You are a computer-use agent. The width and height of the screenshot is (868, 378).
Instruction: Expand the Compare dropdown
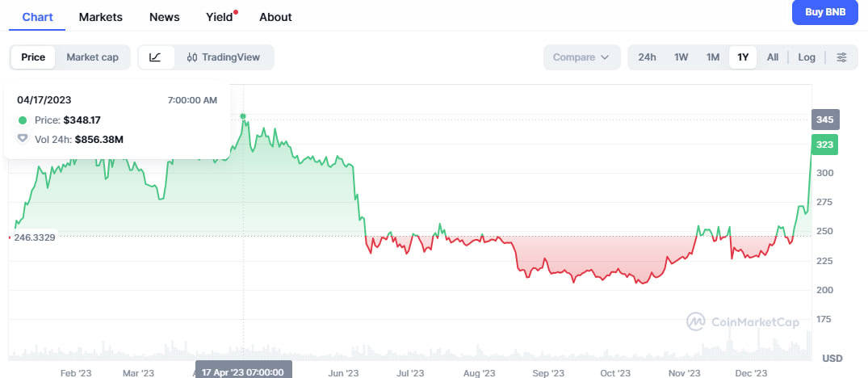tap(581, 57)
